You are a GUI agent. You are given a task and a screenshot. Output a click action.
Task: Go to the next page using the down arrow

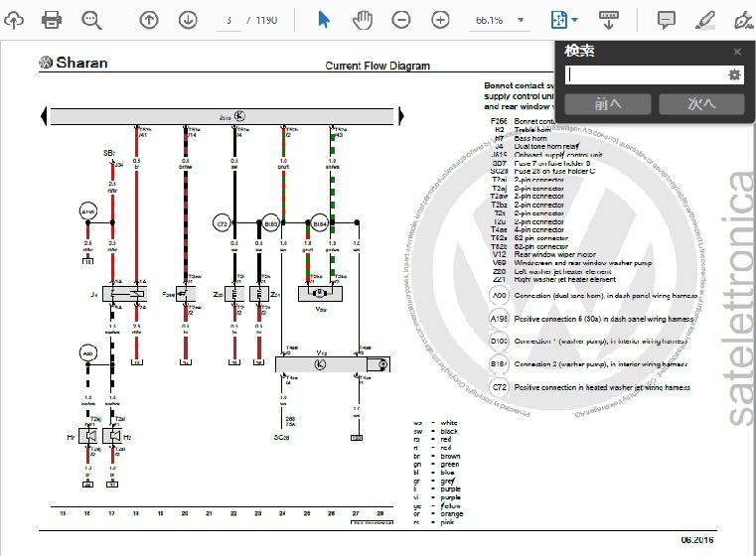click(188, 20)
